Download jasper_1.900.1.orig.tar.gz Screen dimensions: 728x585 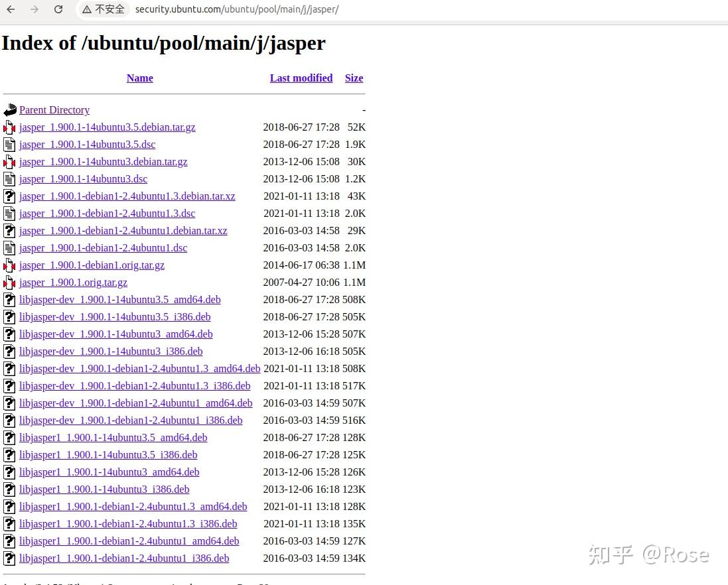[73, 282]
